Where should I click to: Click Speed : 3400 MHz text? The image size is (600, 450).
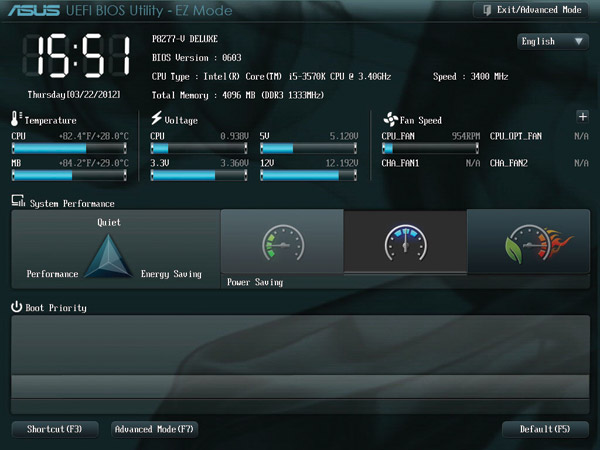click(x=471, y=77)
